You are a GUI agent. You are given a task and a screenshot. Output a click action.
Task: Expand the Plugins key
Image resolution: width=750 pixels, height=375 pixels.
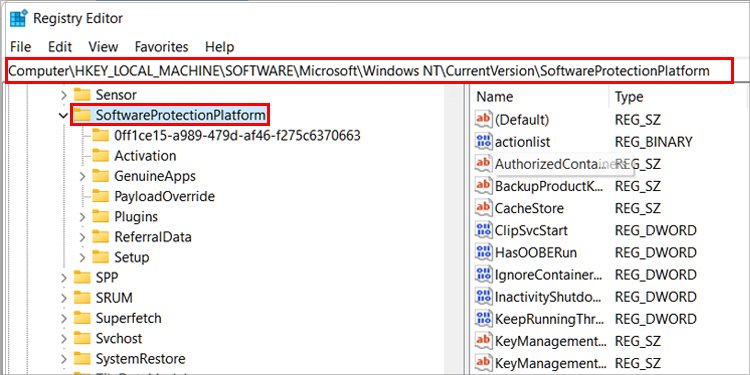pos(82,217)
